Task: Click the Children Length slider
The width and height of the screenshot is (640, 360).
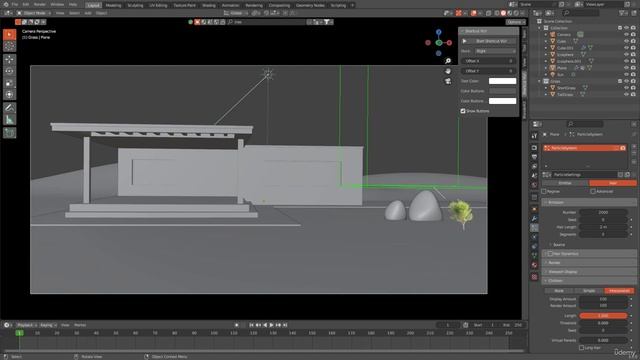Action: (x=603, y=316)
